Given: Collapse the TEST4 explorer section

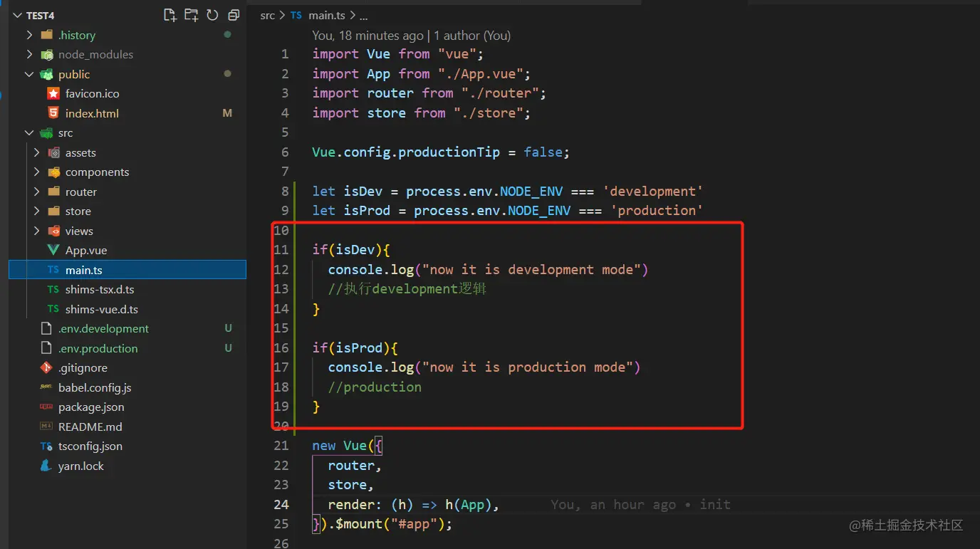Looking at the screenshot, I should [16, 15].
